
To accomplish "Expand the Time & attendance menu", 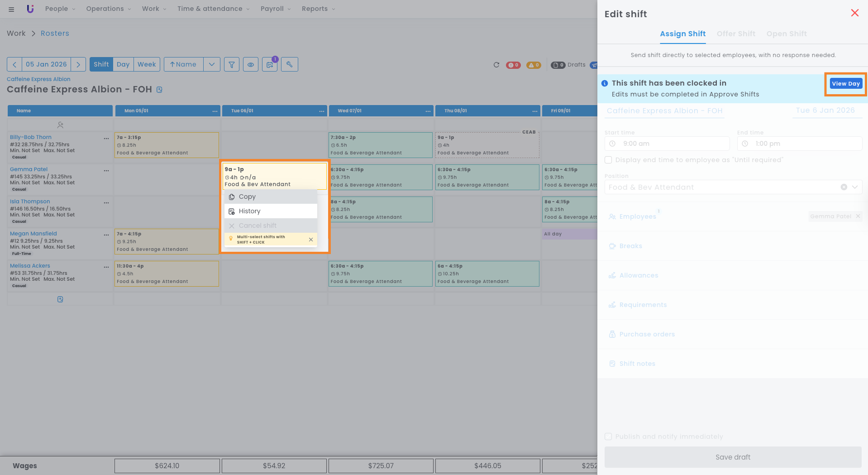I will (213, 9).
